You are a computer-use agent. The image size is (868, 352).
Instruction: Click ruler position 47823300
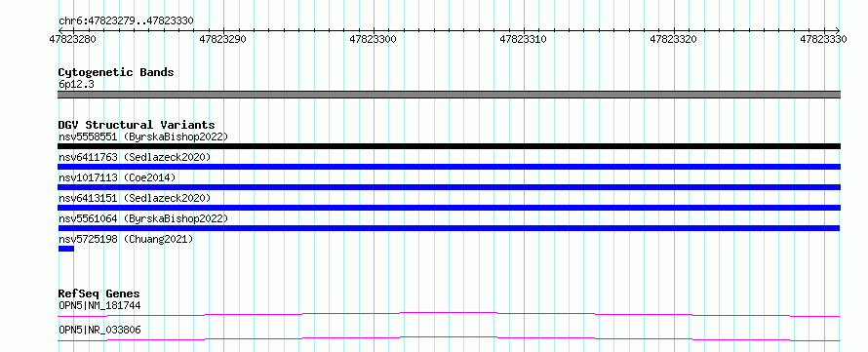click(x=374, y=39)
